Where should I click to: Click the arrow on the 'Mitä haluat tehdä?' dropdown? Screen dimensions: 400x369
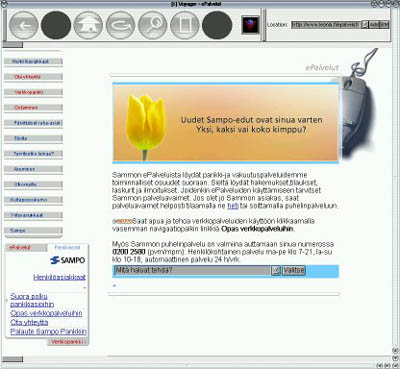276,271
